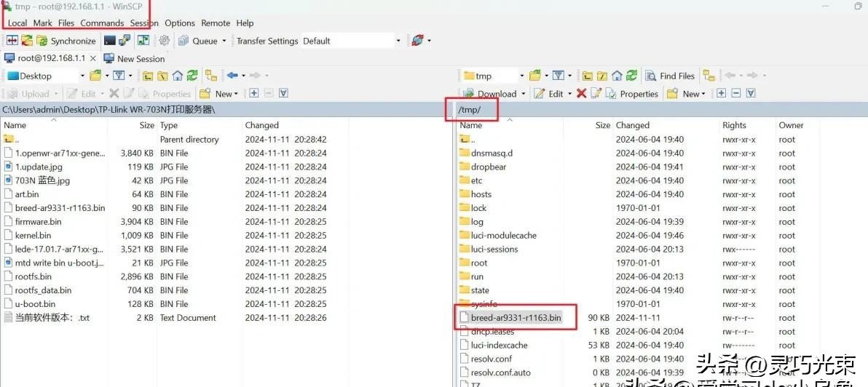This screenshot has width=868, height=387.
Task: Go to remote parent directory icon
Action: click(588, 76)
